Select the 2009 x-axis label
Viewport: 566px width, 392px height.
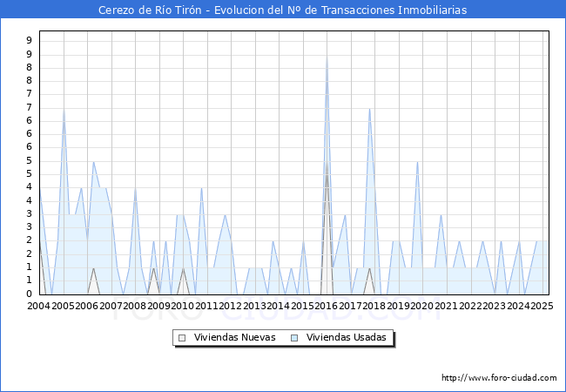(158, 306)
